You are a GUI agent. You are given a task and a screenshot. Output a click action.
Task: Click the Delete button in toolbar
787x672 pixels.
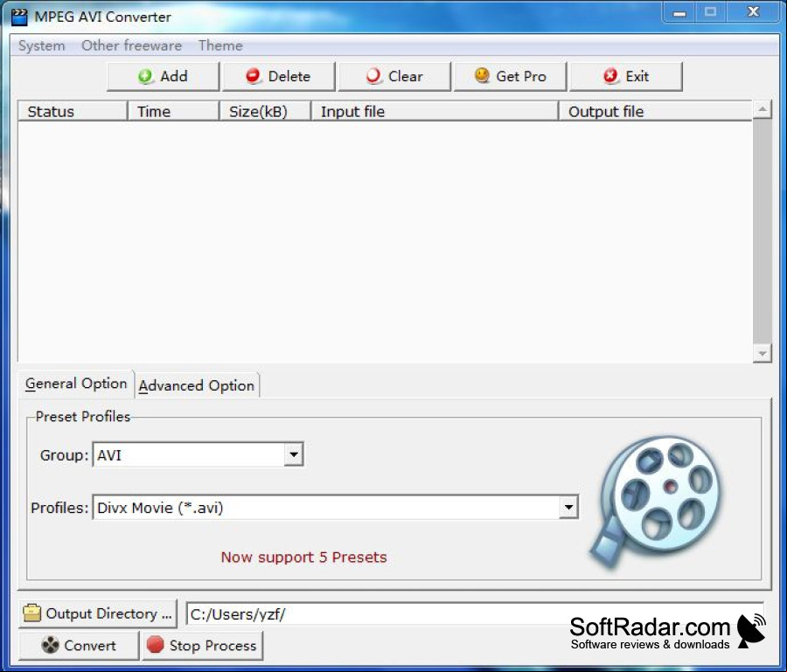pos(279,76)
